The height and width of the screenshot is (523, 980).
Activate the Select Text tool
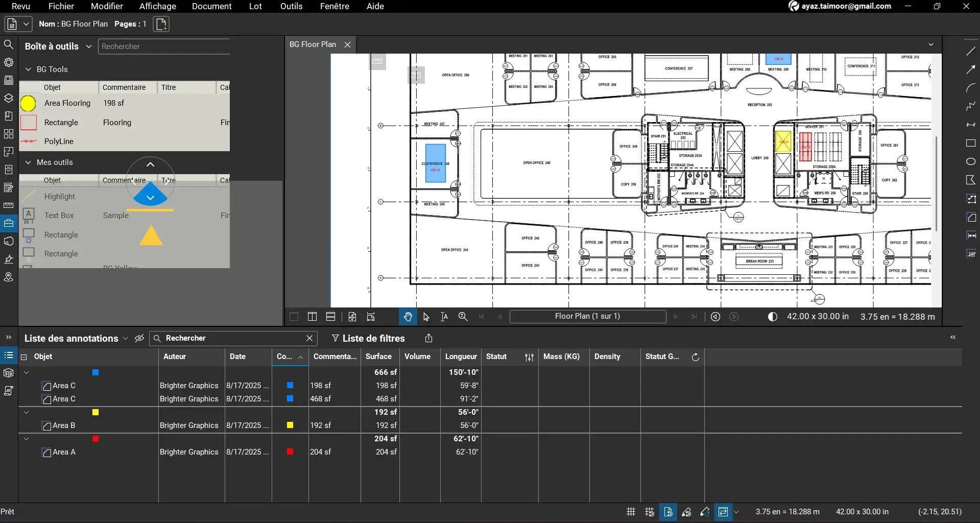coord(444,317)
